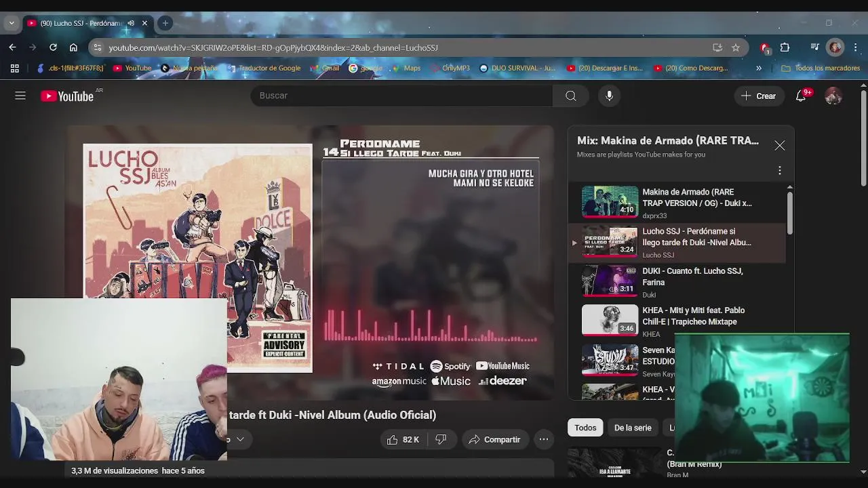Click the browser address bar URL
Image resolution: width=868 pixels, height=488 pixels.
coord(273,47)
